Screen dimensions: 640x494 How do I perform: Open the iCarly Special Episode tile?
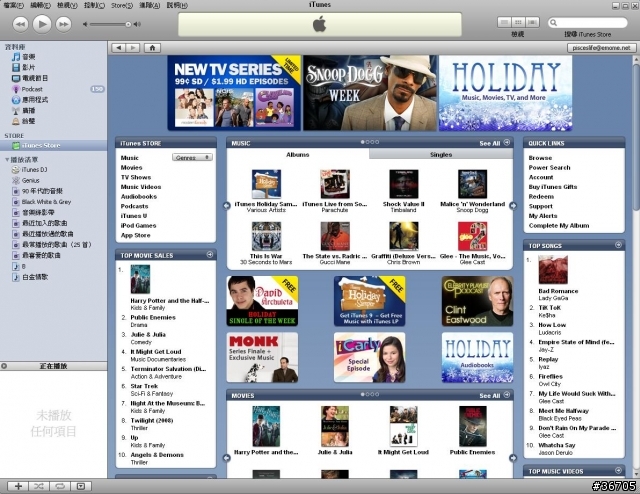pyautogui.click(x=369, y=357)
